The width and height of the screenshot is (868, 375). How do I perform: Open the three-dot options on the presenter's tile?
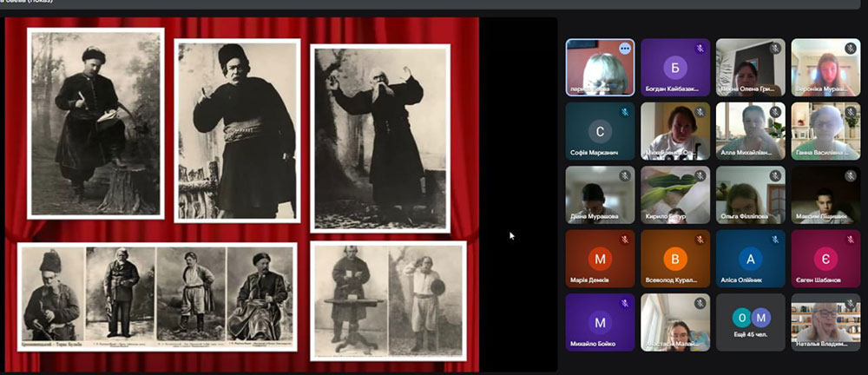[x=625, y=49]
